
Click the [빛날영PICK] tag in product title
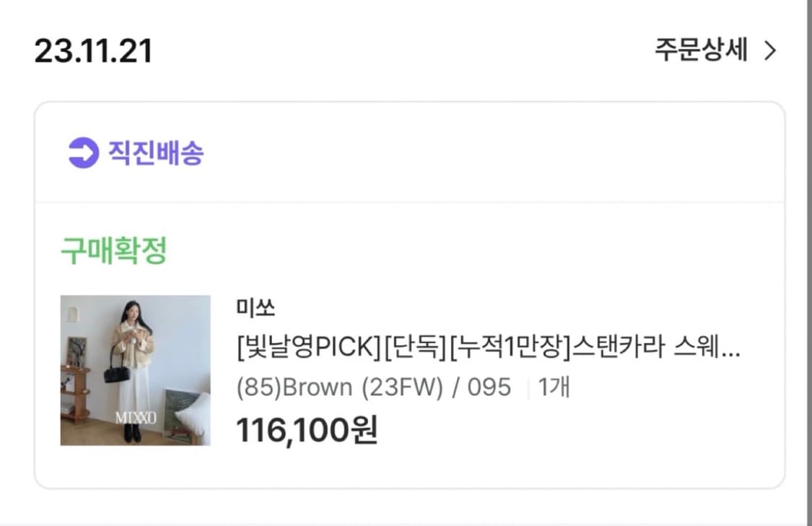point(309,346)
